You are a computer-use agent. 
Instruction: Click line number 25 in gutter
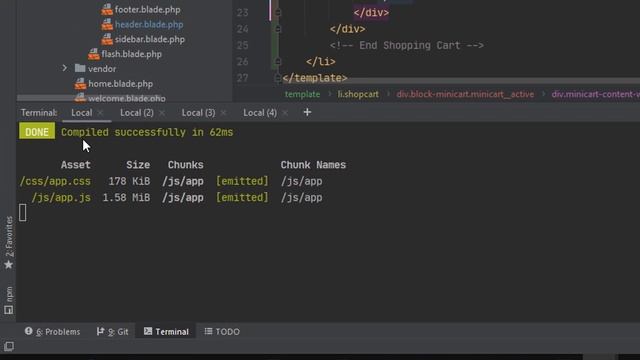(242, 45)
